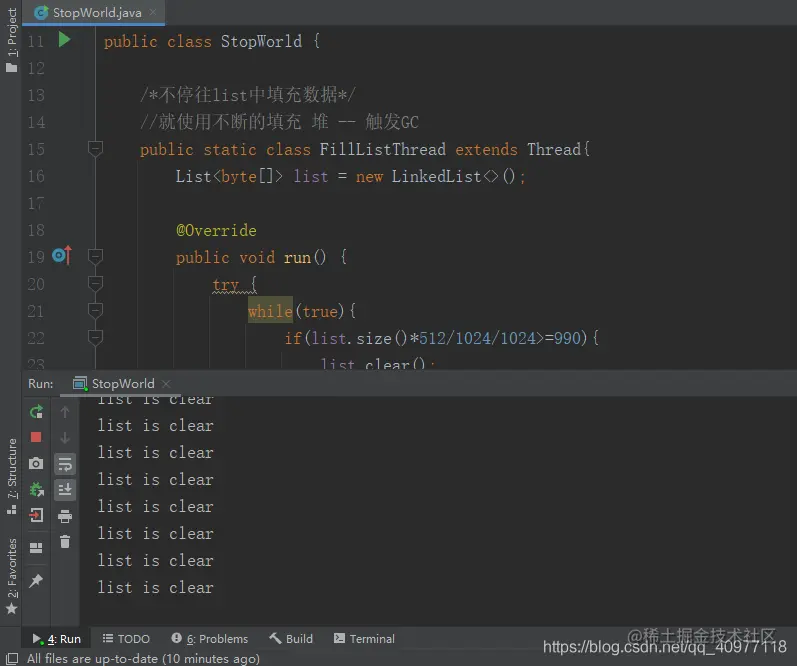The image size is (797, 666).
Task: Click the Chinese comment on line 13
Action: pos(248,95)
